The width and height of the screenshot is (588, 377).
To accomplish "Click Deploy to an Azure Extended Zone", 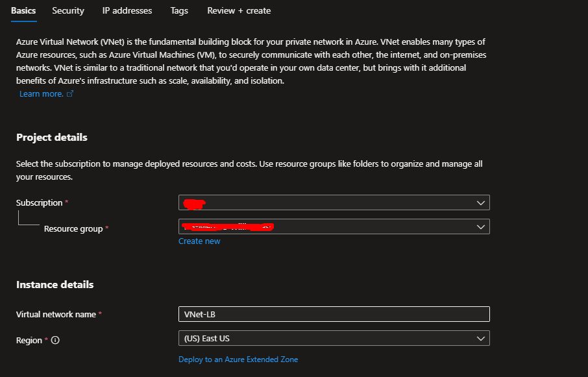I will coord(238,359).
